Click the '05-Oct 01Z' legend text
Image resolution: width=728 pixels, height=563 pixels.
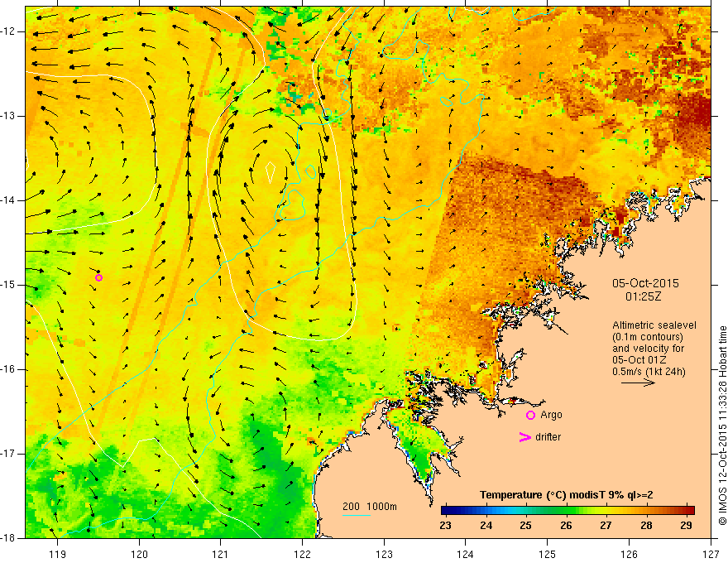pos(639,360)
